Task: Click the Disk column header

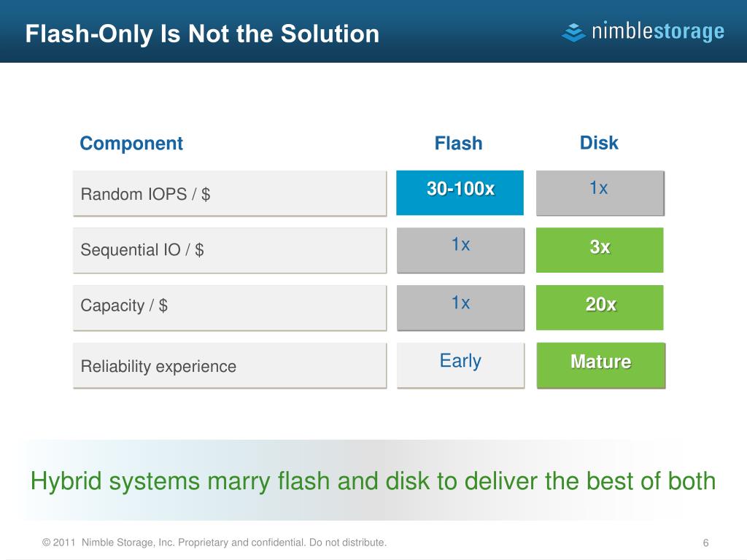Action: pos(599,143)
